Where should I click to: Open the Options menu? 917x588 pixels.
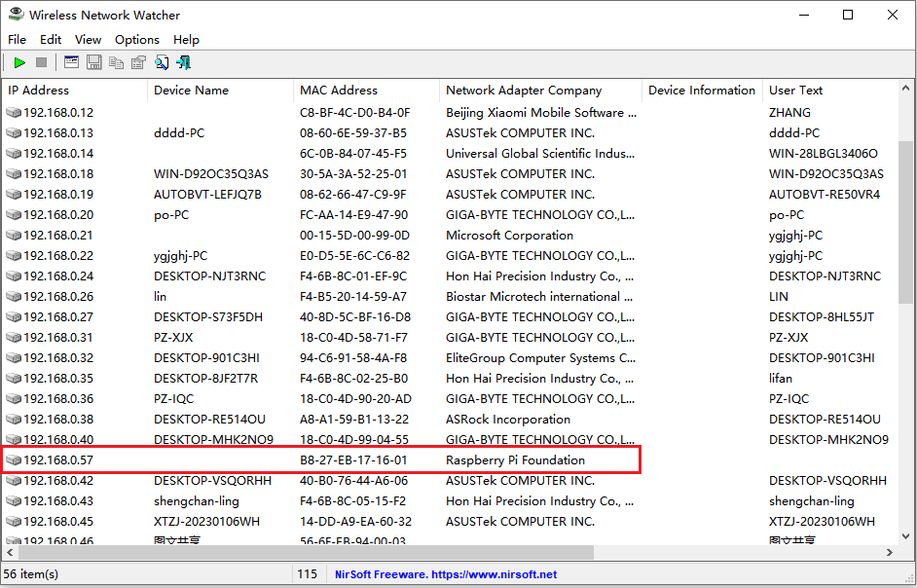136,40
